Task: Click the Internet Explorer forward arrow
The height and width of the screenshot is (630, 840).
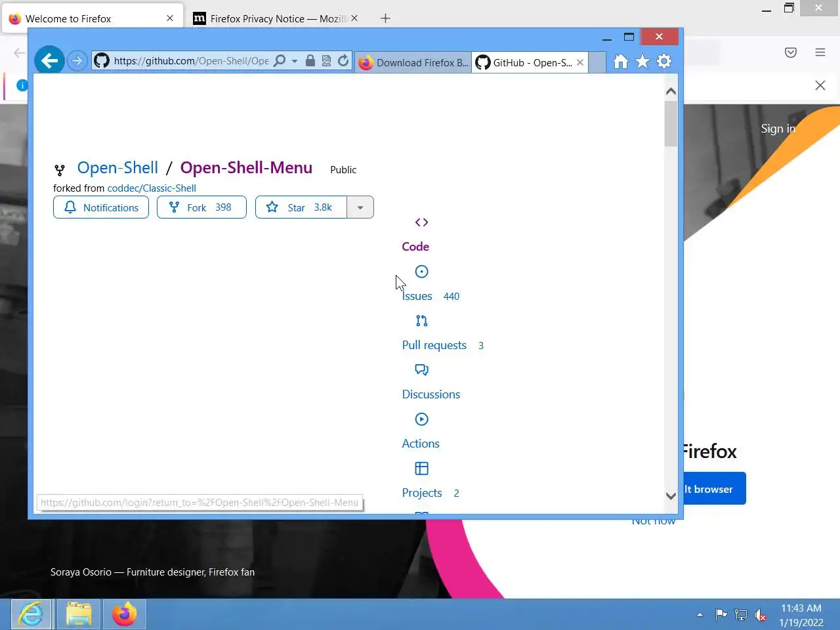Action: tap(77, 61)
